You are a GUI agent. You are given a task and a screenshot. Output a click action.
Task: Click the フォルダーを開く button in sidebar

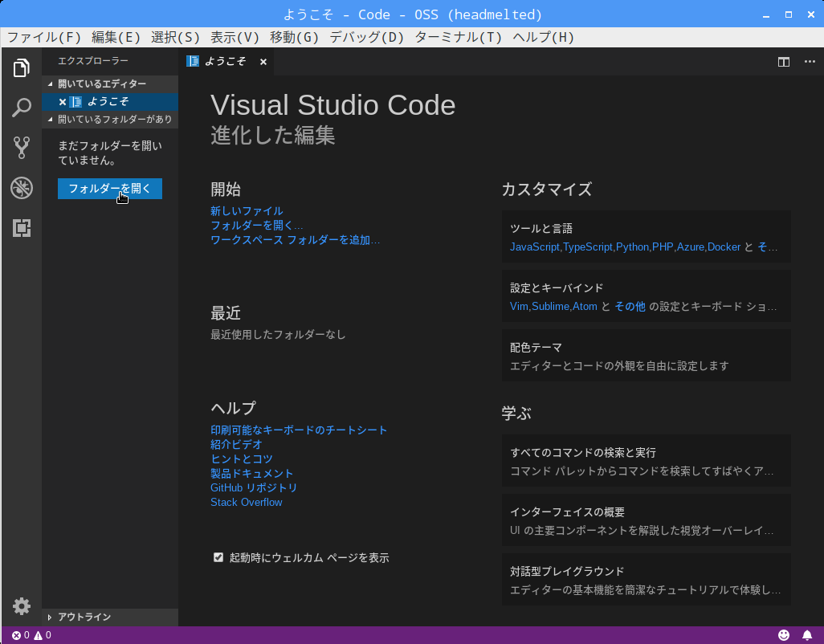[110, 189]
